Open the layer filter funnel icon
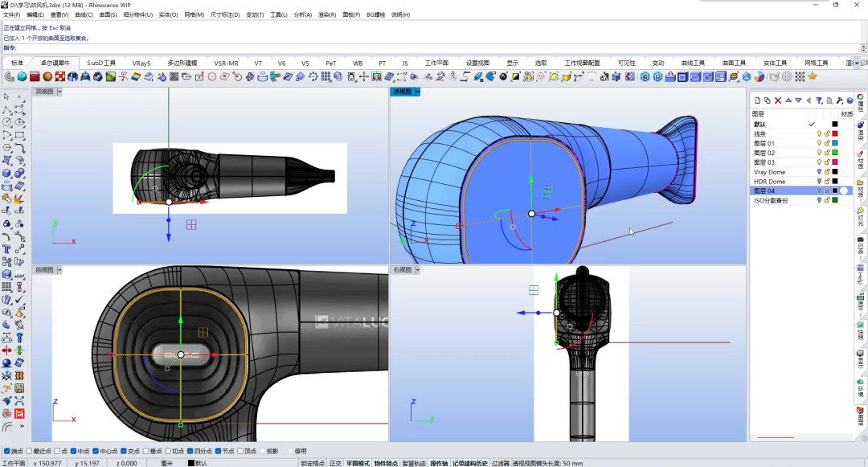This screenshot has height=467, width=868. (819, 100)
